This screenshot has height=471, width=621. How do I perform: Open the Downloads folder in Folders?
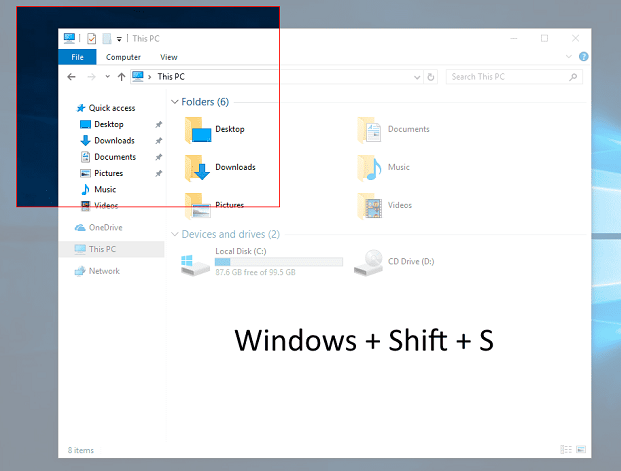(198, 168)
